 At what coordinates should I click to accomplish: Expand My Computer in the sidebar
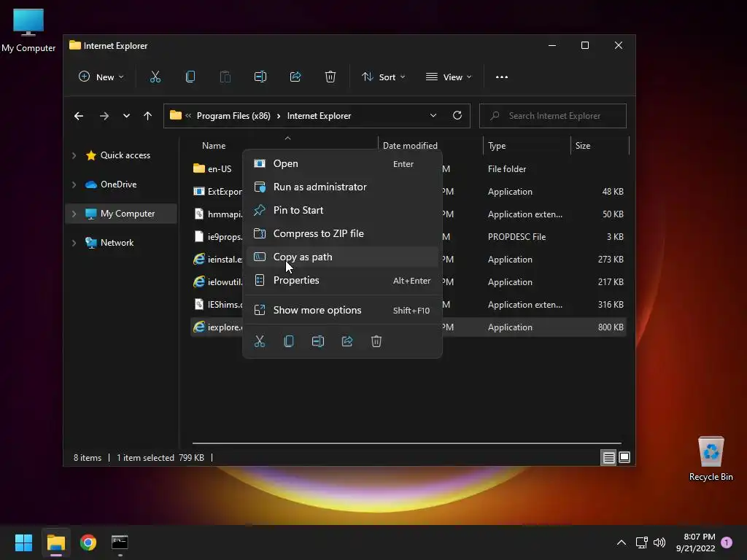tap(74, 214)
